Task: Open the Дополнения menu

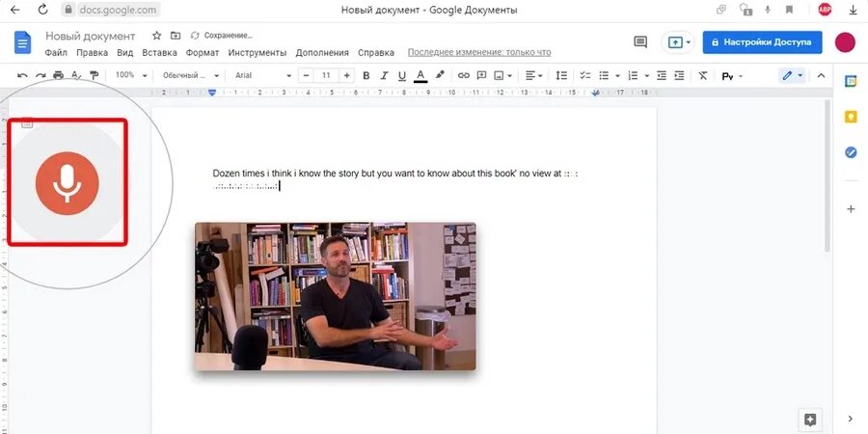Action: click(x=322, y=53)
